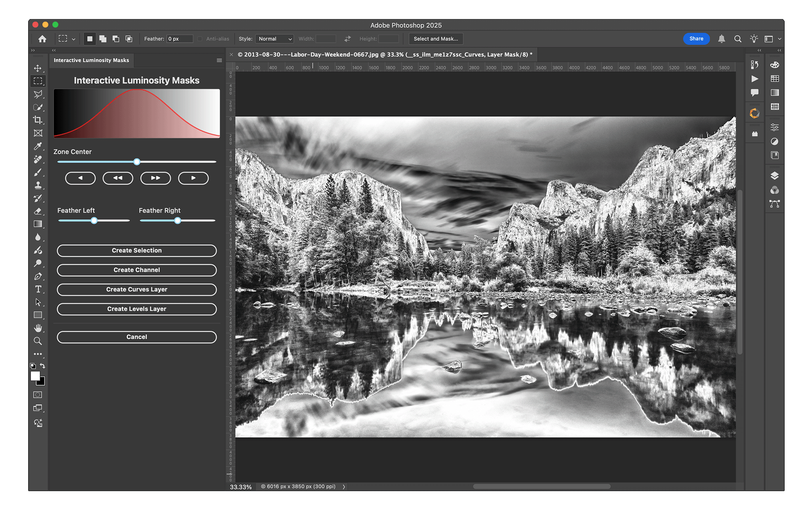Select the Hand tool
Image resolution: width=812 pixels, height=528 pixels.
pos(38,328)
